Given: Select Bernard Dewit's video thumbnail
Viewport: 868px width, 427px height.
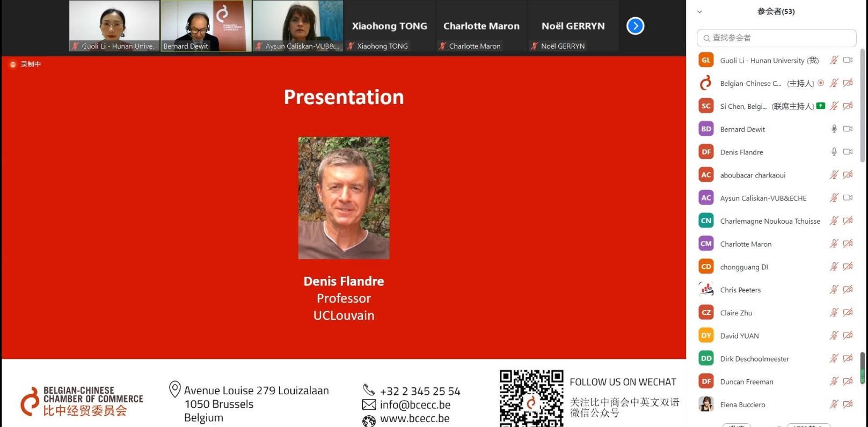Looking at the screenshot, I should (x=206, y=26).
